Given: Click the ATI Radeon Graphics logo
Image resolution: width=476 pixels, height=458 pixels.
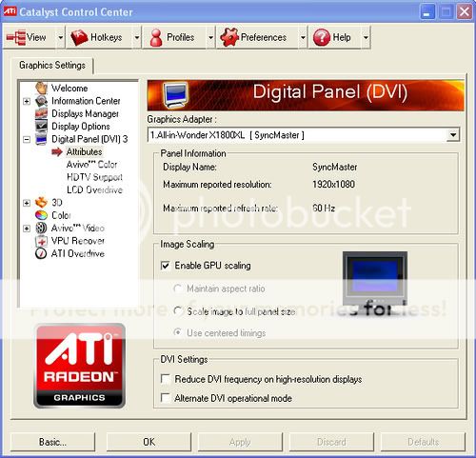Looking at the screenshot, I should pyautogui.click(x=79, y=366).
